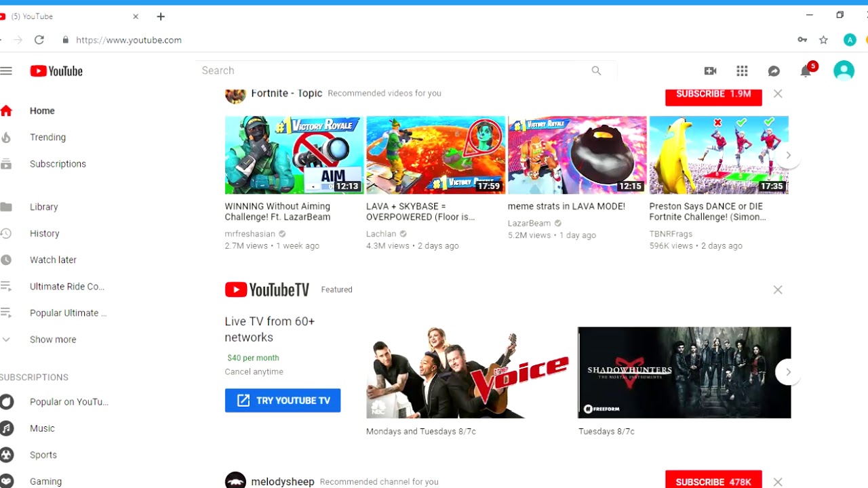Click the YouTube logo
The image size is (868, 488).
56,71
